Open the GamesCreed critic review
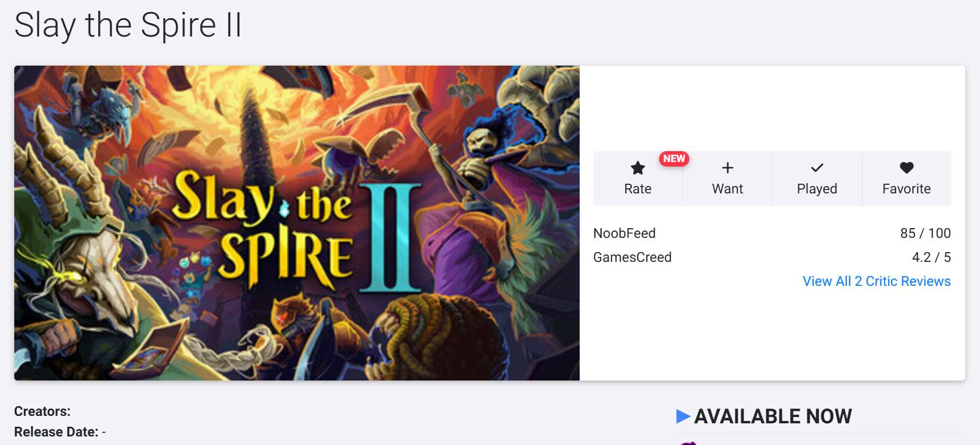The height and width of the screenshot is (445, 980). (x=632, y=257)
